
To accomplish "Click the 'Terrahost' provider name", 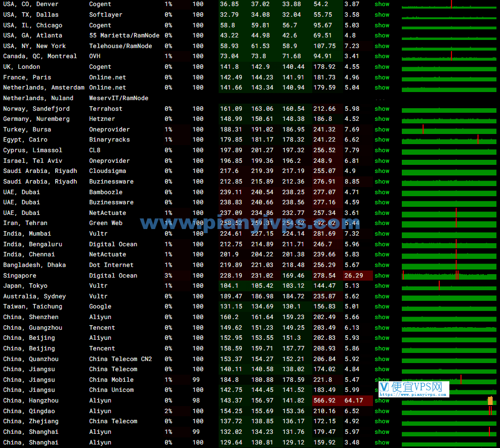I will 106,109.
